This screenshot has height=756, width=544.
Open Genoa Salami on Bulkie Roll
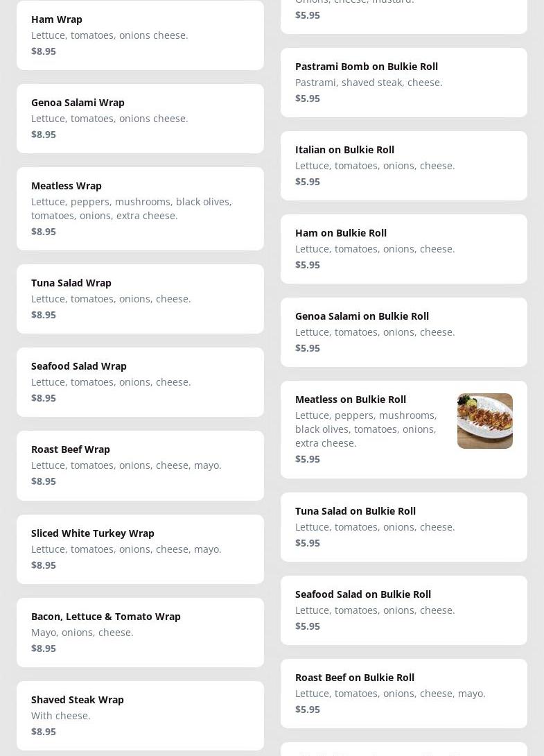point(403,332)
